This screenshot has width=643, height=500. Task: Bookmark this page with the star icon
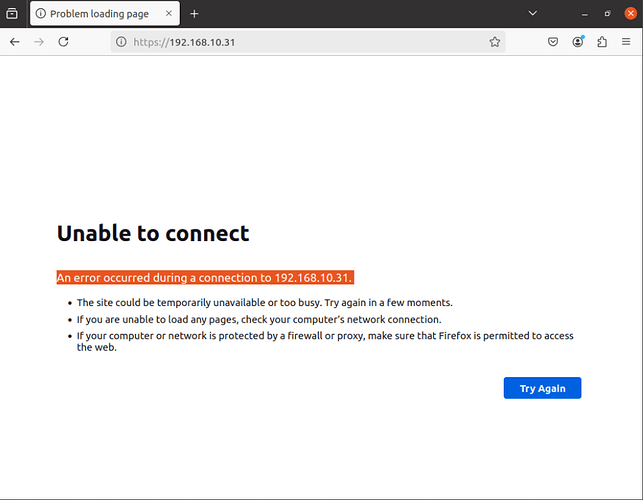(x=494, y=42)
